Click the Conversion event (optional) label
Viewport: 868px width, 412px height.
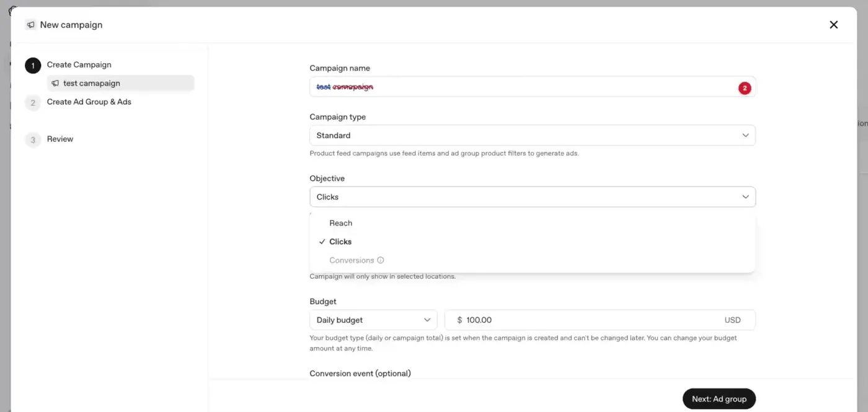[360, 374]
